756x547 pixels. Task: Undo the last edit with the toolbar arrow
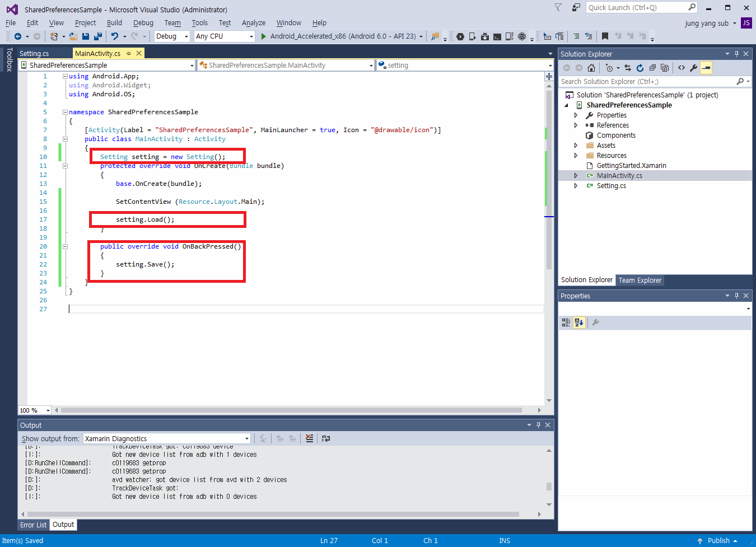pyautogui.click(x=114, y=36)
